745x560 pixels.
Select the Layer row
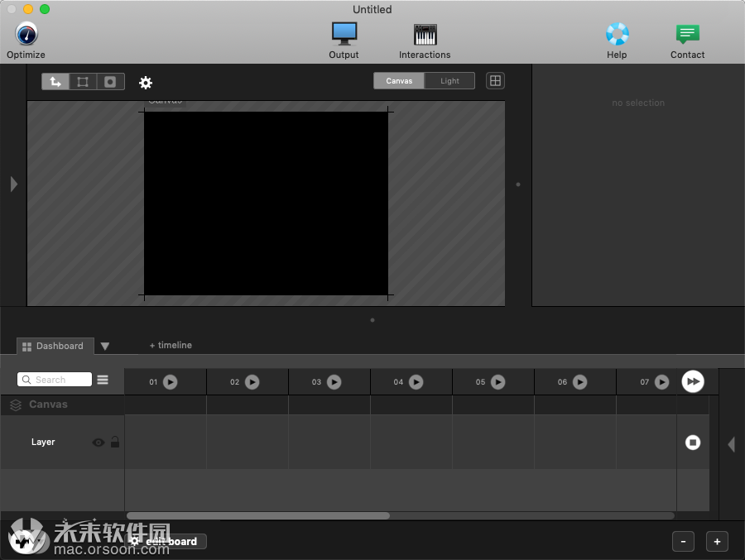coord(63,443)
